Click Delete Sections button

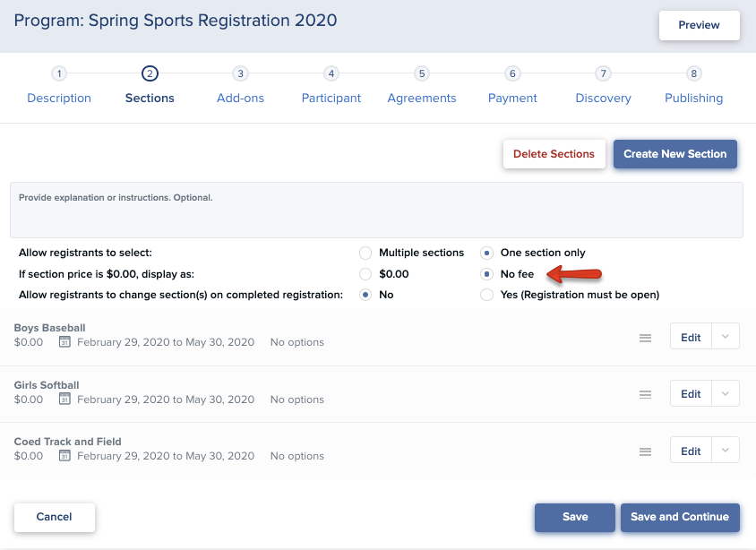tap(554, 154)
